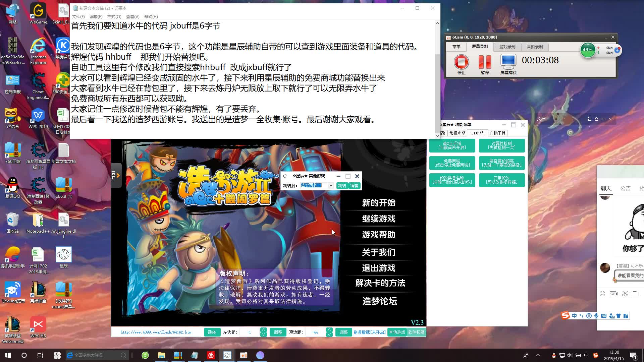
Task: Use the scissors screenshot tool in chat
Action: coord(625,293)
